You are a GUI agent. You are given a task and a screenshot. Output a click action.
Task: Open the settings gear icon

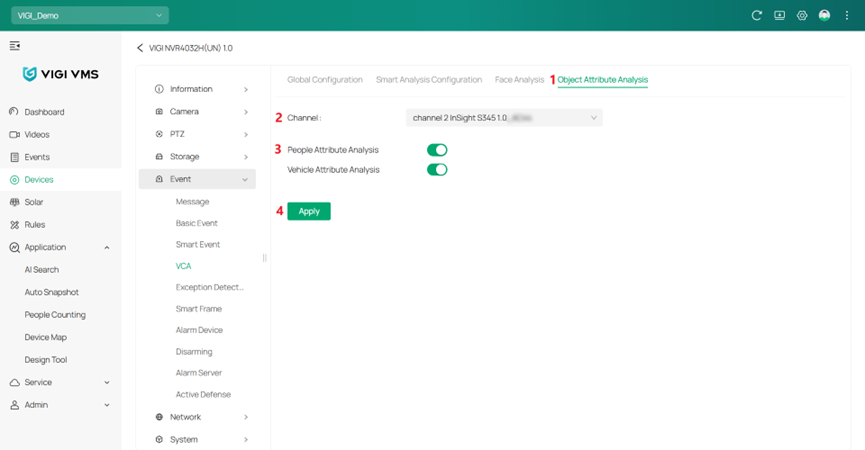(802, 16)
